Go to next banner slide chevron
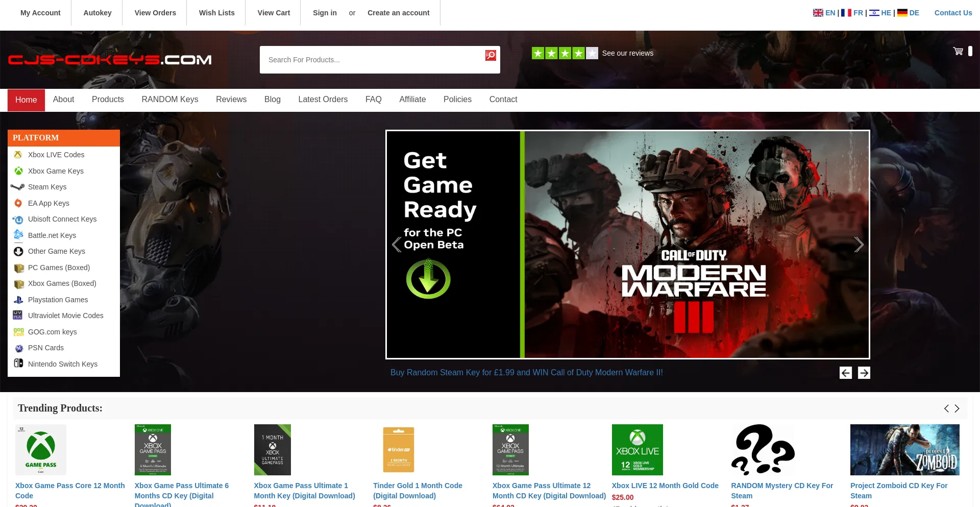 859,245
